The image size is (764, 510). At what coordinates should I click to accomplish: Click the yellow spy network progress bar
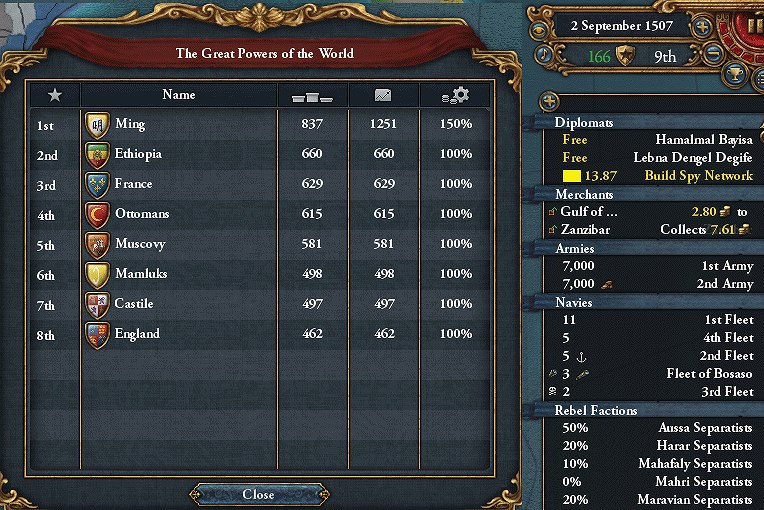tap(572, 176)
